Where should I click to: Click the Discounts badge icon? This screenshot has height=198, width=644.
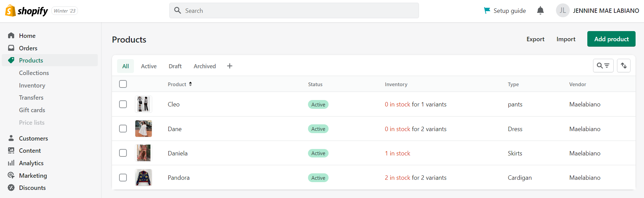click(11, 188)
